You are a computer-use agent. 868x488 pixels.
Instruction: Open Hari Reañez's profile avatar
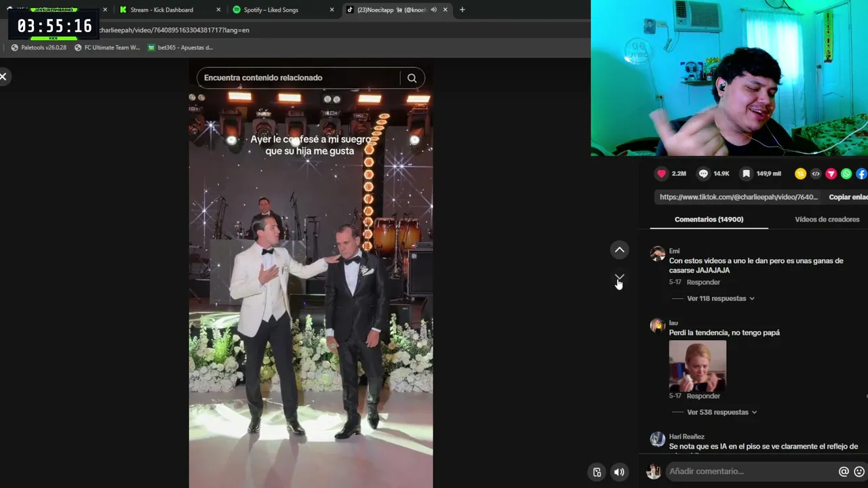[657, 439]
